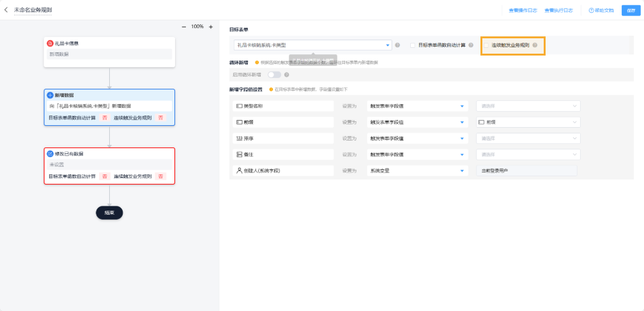
Task: Click the 保存 save button
Action: pyautogui.click(x=631, y=10)
